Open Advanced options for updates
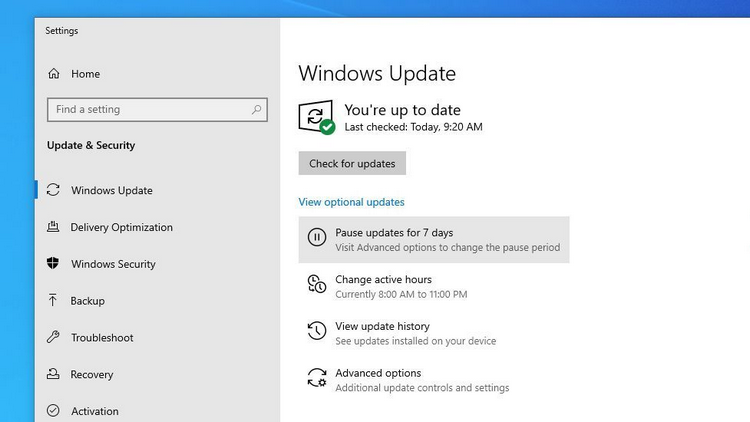This screenshot has width=750, height=422. [x=378, y=373]
